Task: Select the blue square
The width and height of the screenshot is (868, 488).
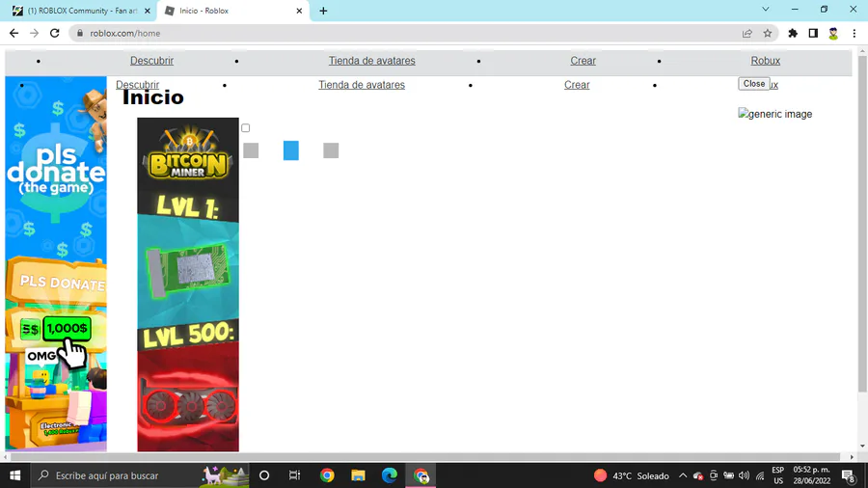Action: (x=290, y=150)
